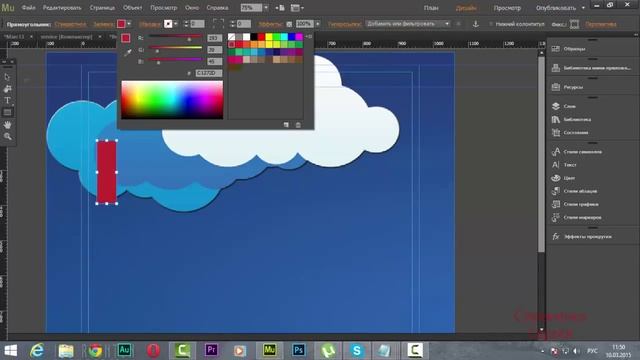Viewport: 640px width, 360px height.
Task: Click the stroke weight input field
Action: coord(197,24)
